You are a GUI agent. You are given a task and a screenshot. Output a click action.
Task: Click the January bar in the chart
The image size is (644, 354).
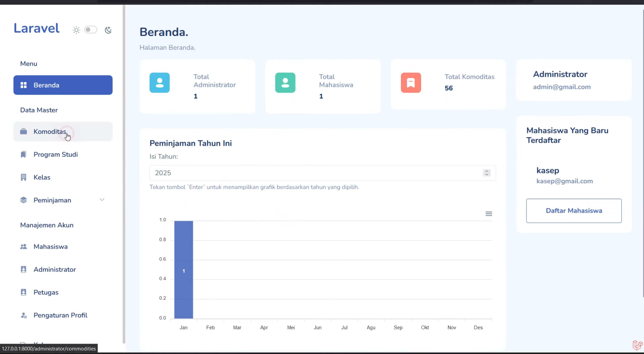pyautogui.click(x=184, y=270)
